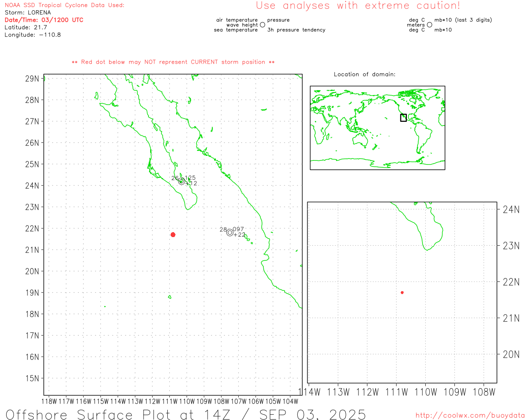Click the 20N label on the inset map

(511, 354)
